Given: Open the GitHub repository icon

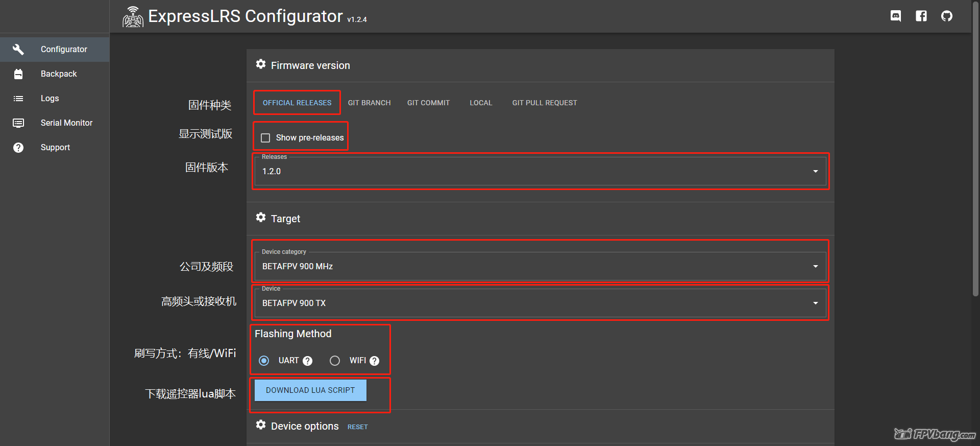Looking at the screenshot, I should point(947,16).
